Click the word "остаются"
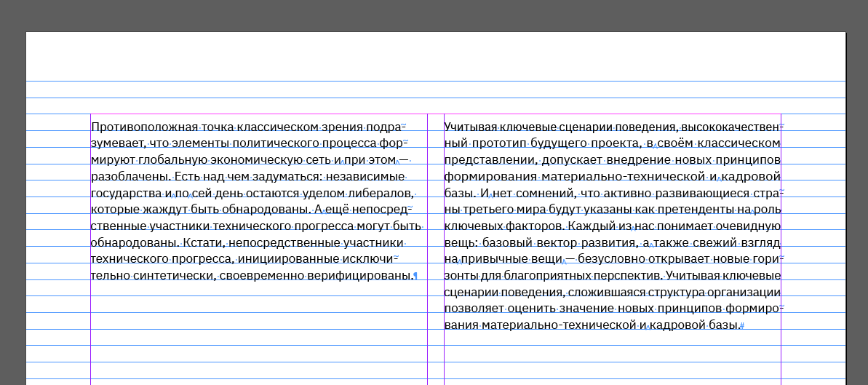Viewport: 868px width, 385px height. [271, 194]
